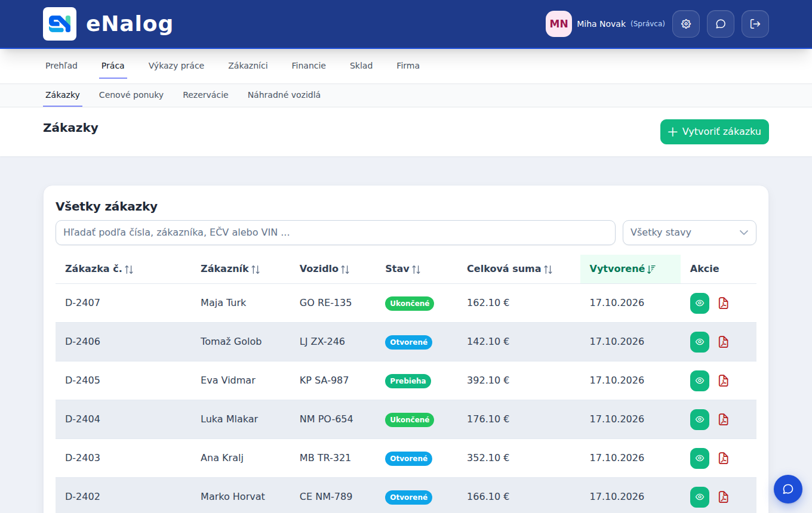This screenshot has height=513, width=812.
Task: Focus the order search input field
Action: (x=336, y=233)
